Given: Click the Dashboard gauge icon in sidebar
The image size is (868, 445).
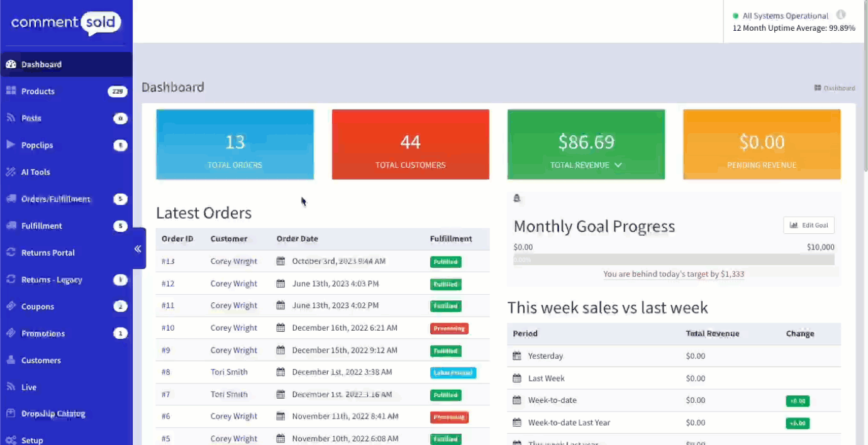Looking at the screenshot, I should (x=11, y=64).
